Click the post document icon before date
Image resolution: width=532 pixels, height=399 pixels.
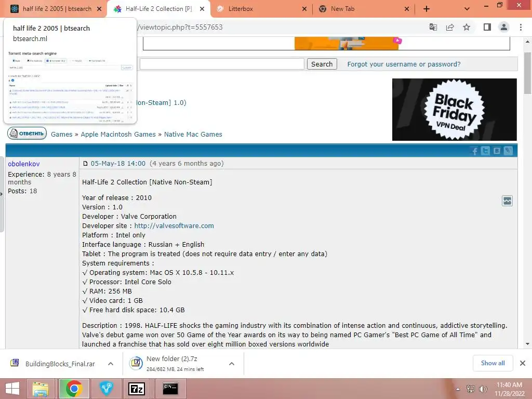coord(86,164)
